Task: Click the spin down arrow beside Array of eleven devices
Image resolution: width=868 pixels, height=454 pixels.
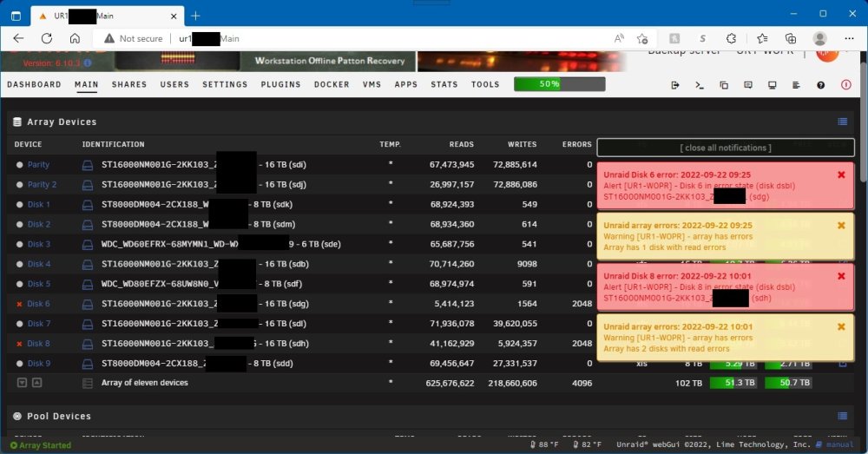Action: click(23, 383)
